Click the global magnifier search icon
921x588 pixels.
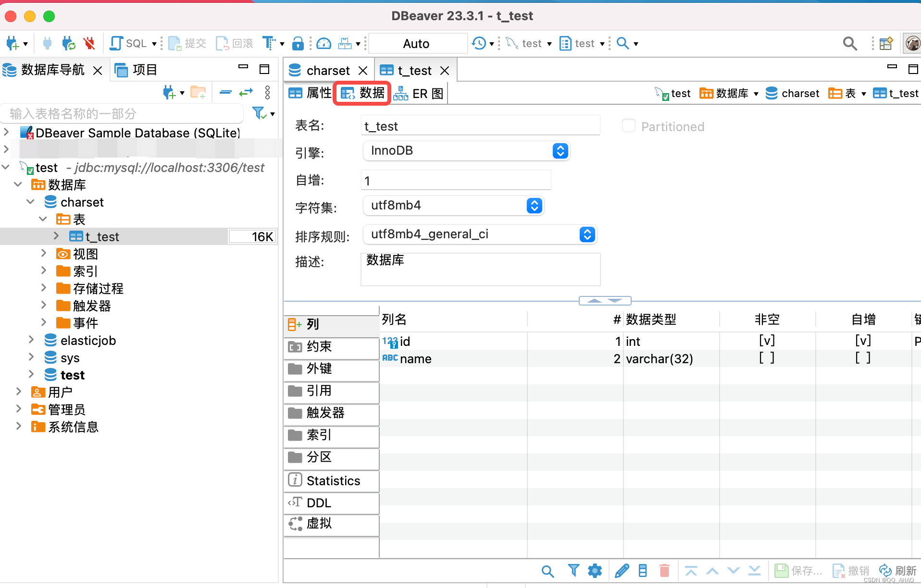[x=850, y=44]
